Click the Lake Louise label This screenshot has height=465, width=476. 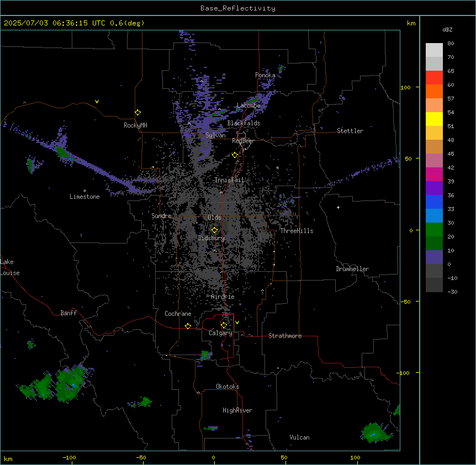10,267
